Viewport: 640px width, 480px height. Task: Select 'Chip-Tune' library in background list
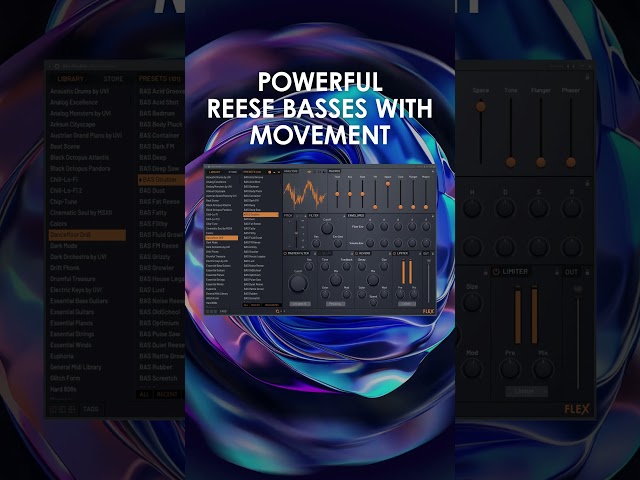click(63, 202)
